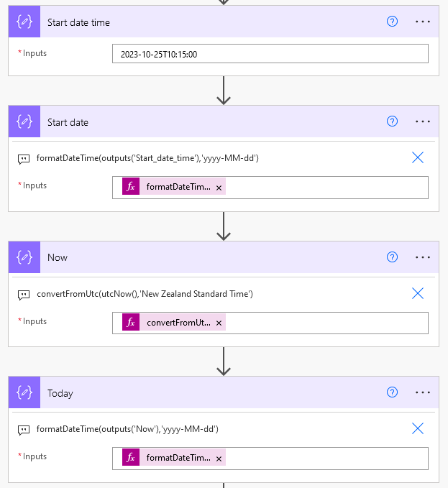Select the convertFromUtc expression token
Viewport: 448px width, 488px height.
(x=178, y=323)
